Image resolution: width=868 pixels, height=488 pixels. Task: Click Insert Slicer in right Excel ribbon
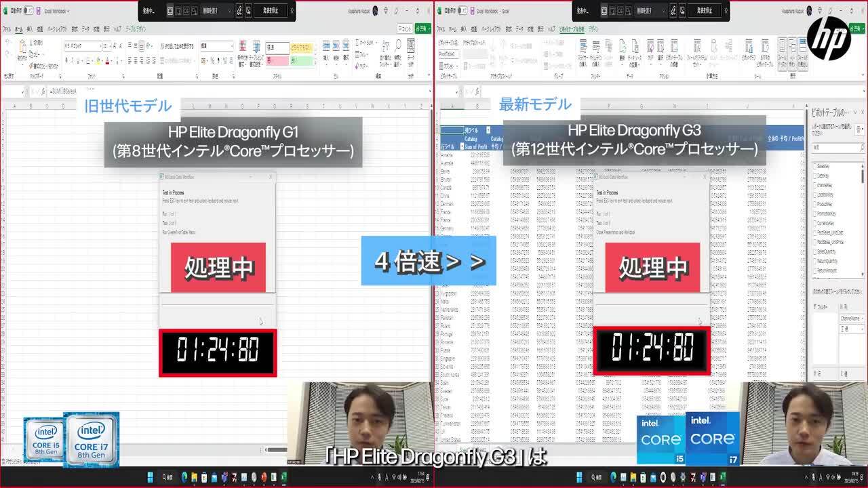pyautogui.click(x=583, y=52)
